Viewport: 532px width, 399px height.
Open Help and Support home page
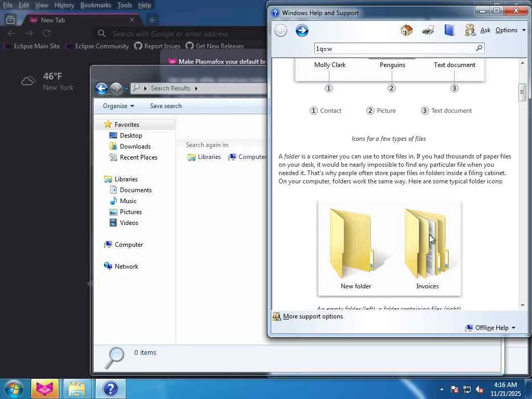point(406,30)
